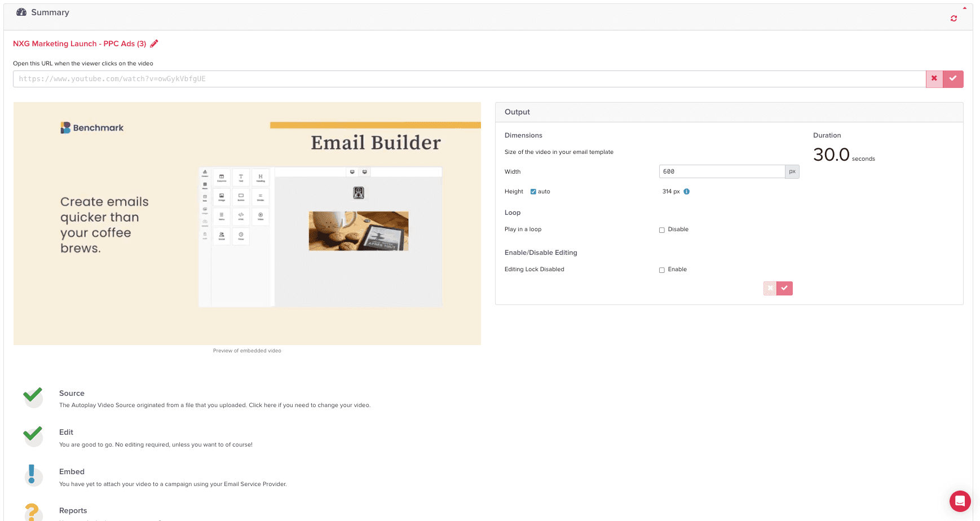Check the Loop Disable checkbox
The image size is (980, 521).
[x=662, y=230]
